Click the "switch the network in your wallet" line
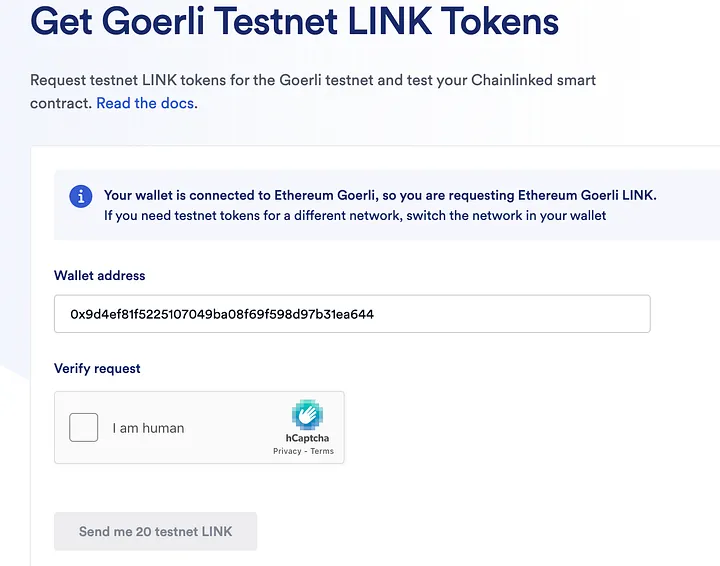The width and height of the screenshot is (720, 566). pos(355,215)
